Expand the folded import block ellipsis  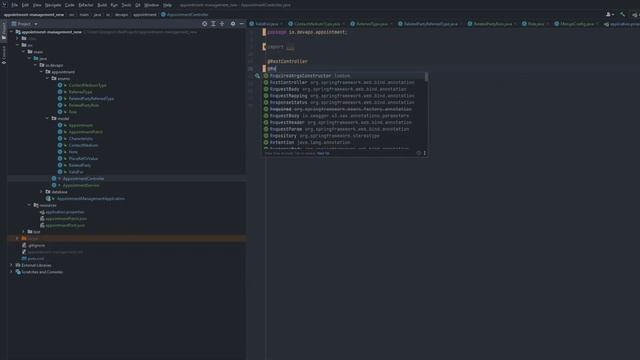pos(290,47)
